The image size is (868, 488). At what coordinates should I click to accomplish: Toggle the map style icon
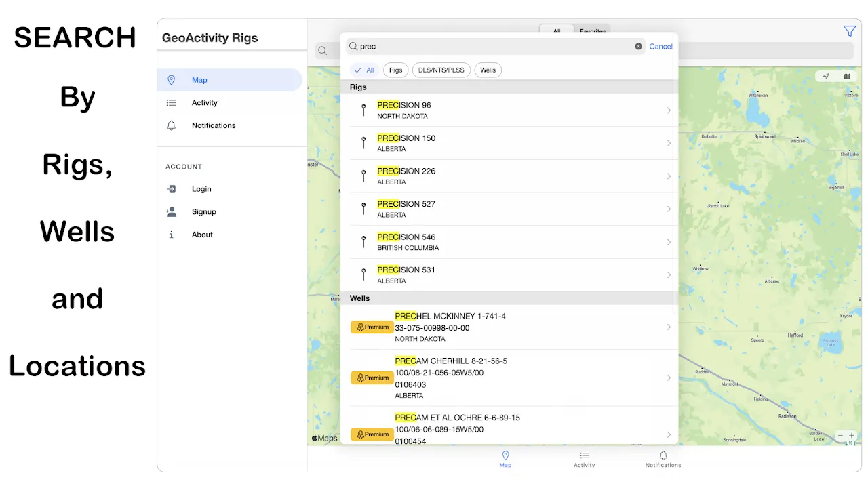pos(847,77)
